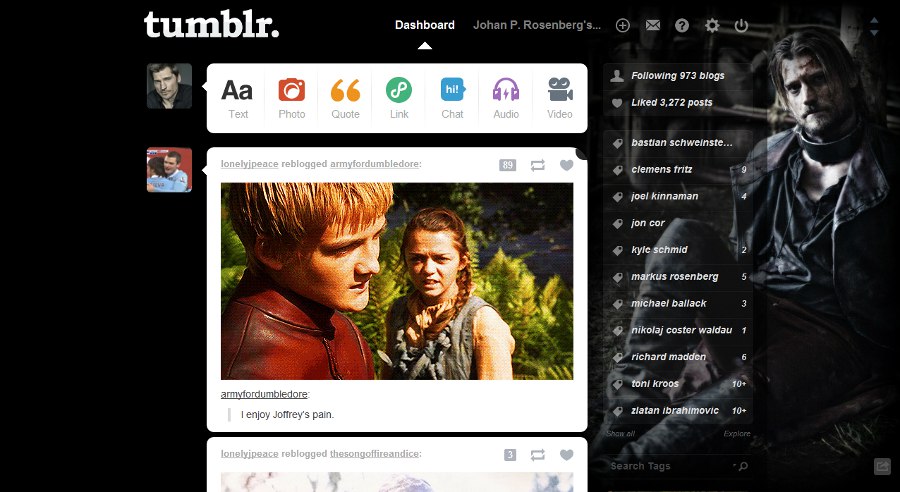Open the inbox envelope icon
The width and height of the screenshot is (900, 492).
tap(653, 25)
